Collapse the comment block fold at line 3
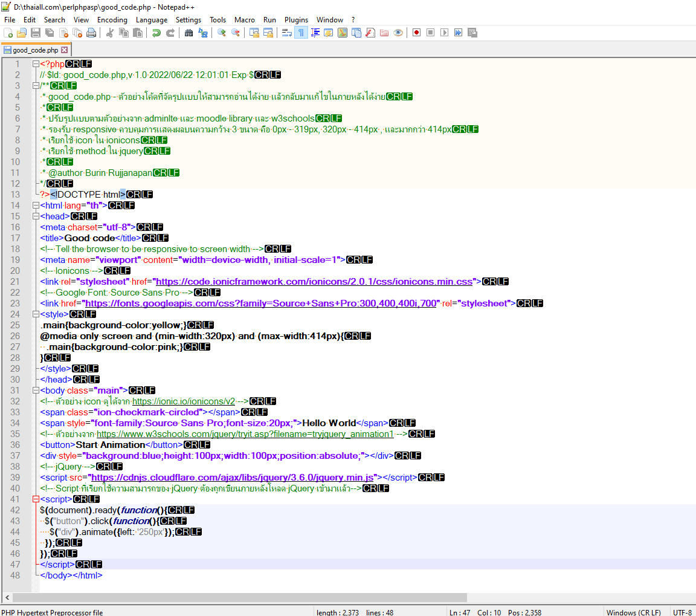 (x=36, y=86)
